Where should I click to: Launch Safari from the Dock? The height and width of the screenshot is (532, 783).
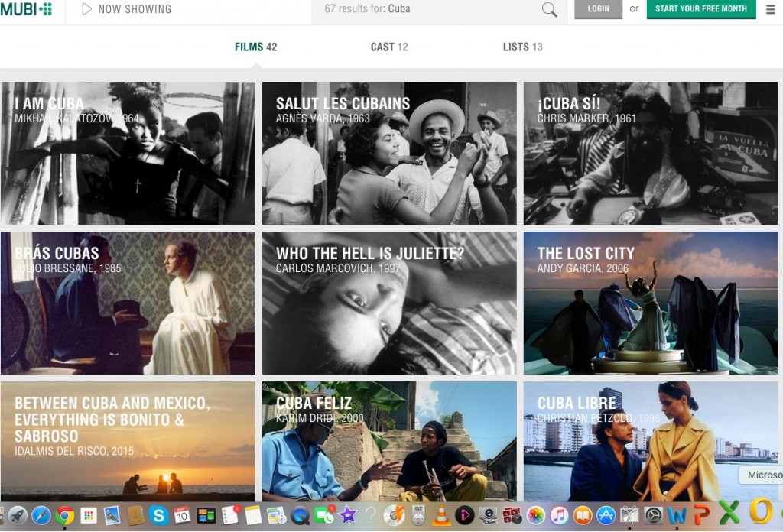click(41, 515)
